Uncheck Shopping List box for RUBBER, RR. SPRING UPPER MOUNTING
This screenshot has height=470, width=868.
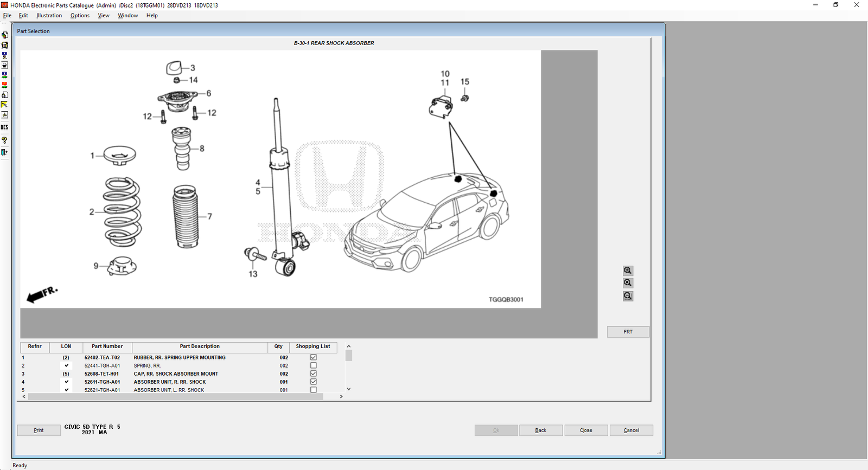[x=313, y=357]
